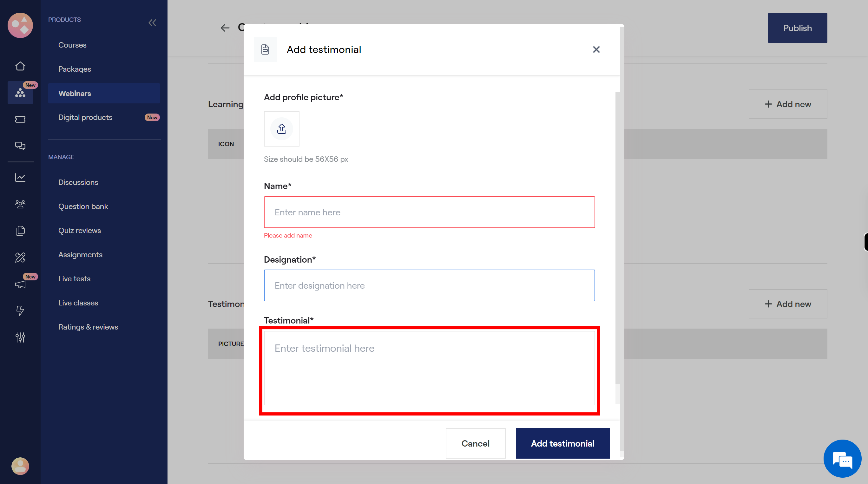Click the upload profile picture icon

281,128
